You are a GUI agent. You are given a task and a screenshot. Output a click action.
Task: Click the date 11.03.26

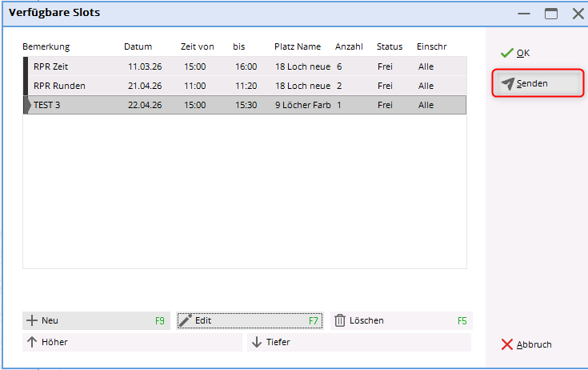coord(145,66)
